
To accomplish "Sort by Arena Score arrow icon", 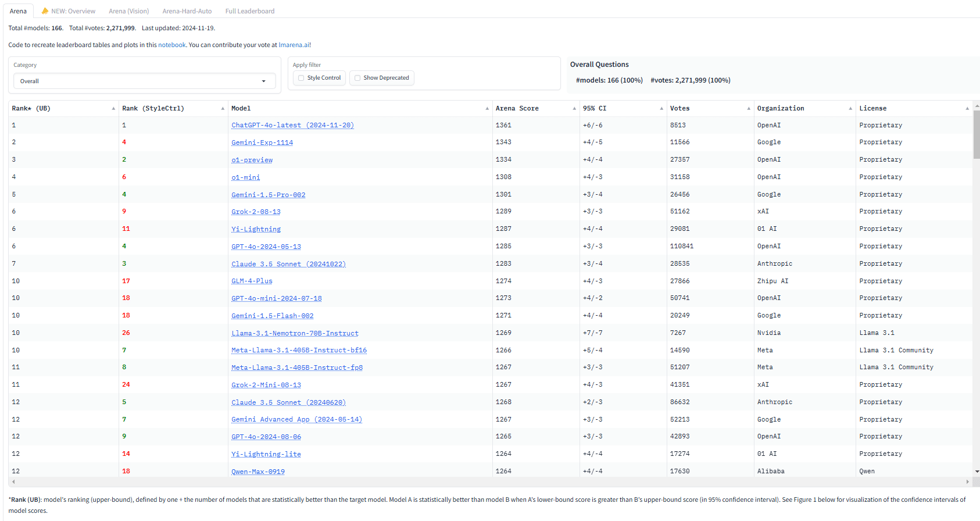I will point(574,109).
